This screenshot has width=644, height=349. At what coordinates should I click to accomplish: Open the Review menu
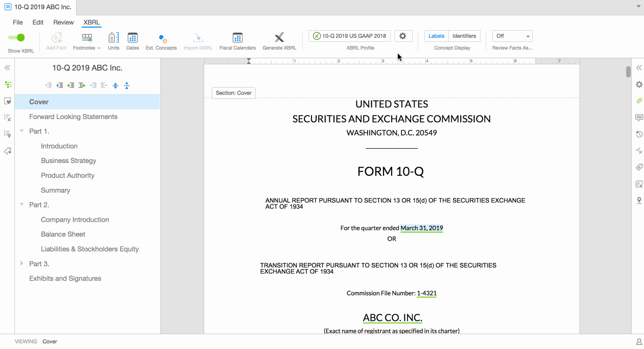[x=63, y=22]
